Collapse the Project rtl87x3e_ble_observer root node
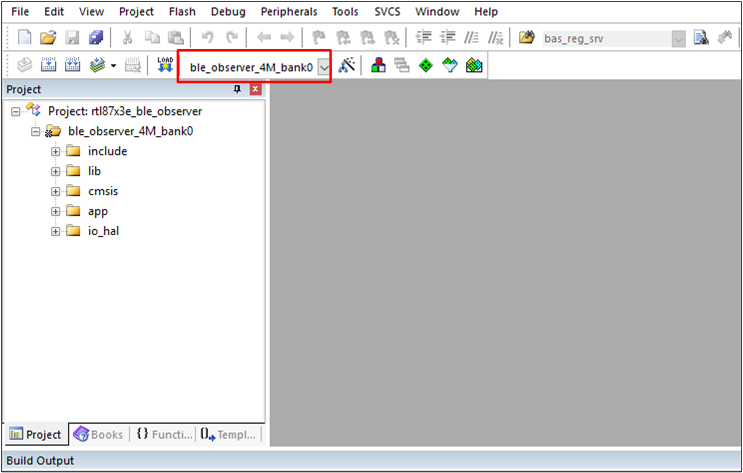This screenshot has height=473, width=743. [16, 111]
